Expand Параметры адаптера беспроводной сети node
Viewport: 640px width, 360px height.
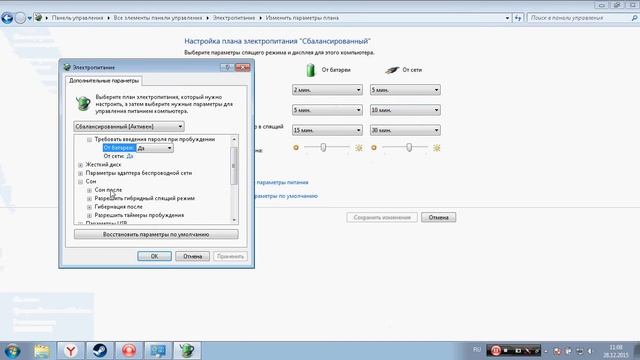(81, 173)
